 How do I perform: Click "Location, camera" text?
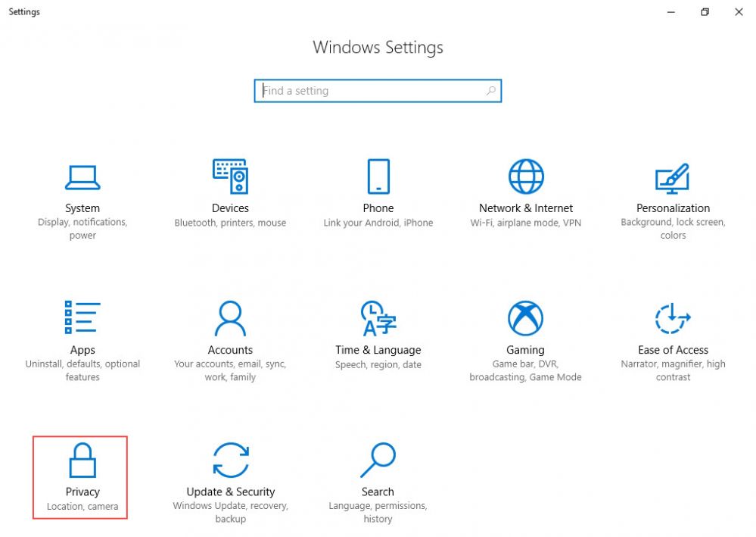coord(82,506)
